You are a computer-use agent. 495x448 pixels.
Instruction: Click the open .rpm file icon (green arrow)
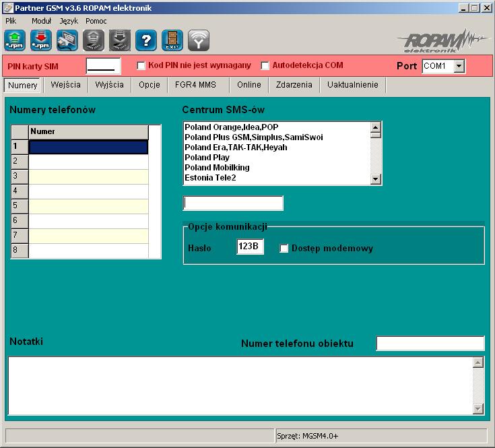15,40
